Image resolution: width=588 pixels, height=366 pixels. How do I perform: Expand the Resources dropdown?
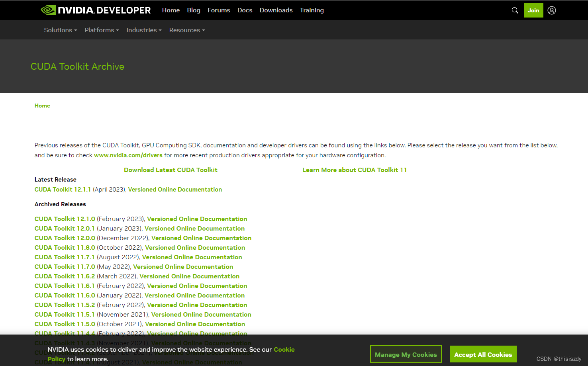click(x=187, y=30)
